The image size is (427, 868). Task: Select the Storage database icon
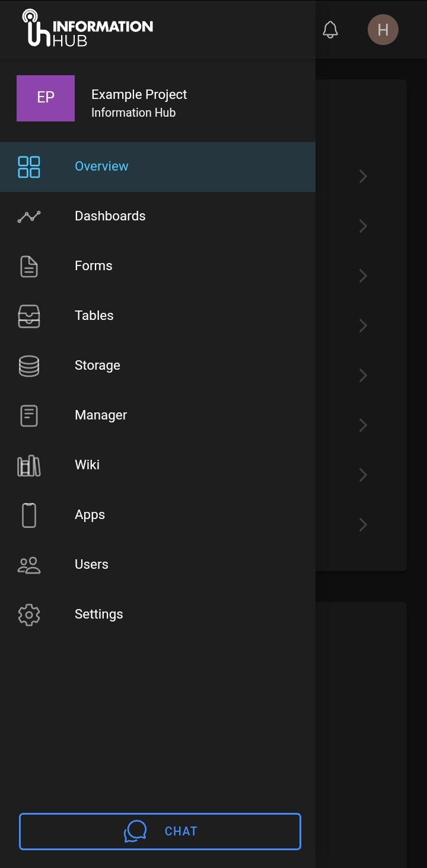click(x=29, y=366)
